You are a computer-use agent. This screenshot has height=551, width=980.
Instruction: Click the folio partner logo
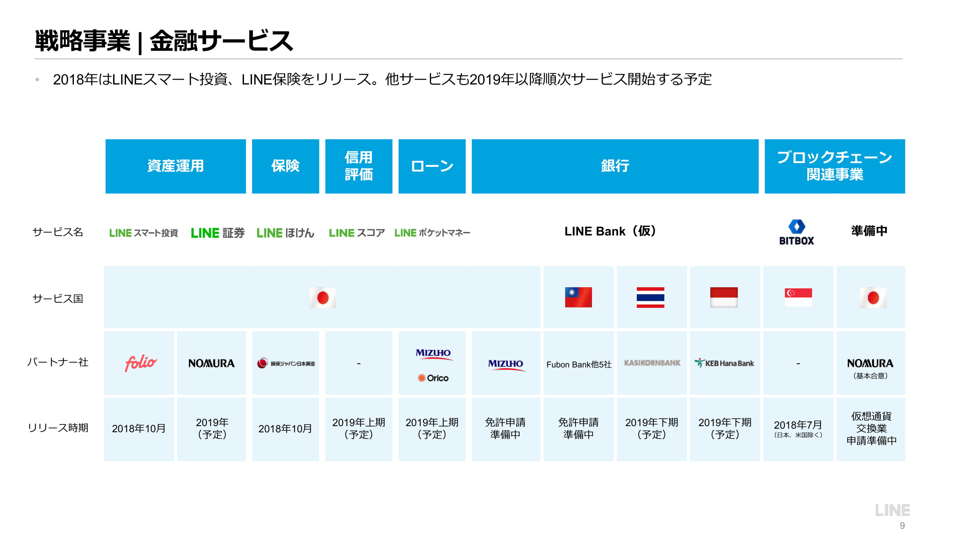click(140, 363)
